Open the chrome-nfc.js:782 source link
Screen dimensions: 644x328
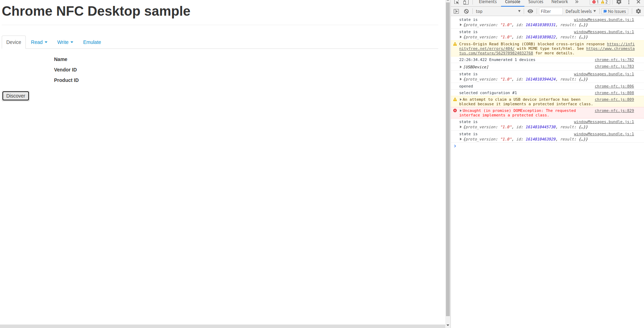[614, 60]
